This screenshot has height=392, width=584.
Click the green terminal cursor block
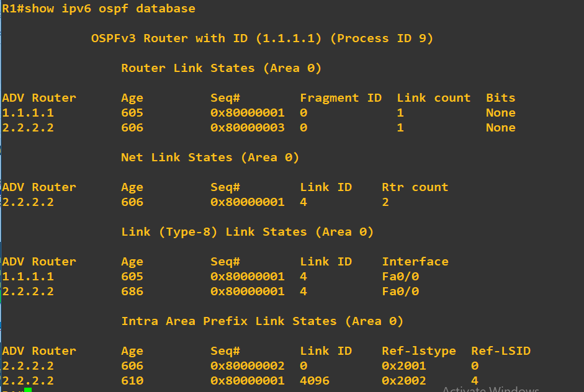click(x=28, y=390)
